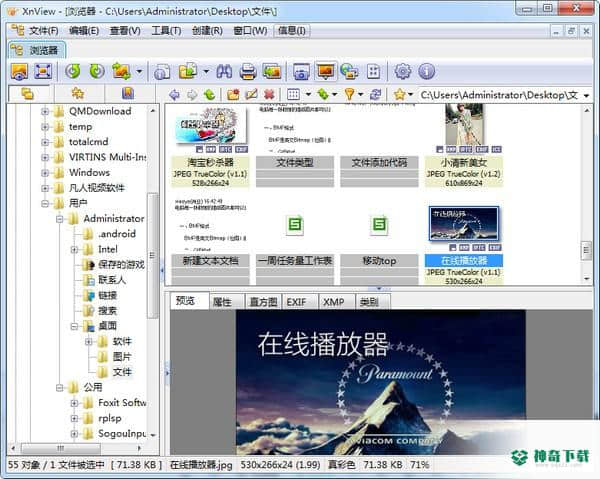Click the refresh icon in navigation bar

(x=376, y=94)
